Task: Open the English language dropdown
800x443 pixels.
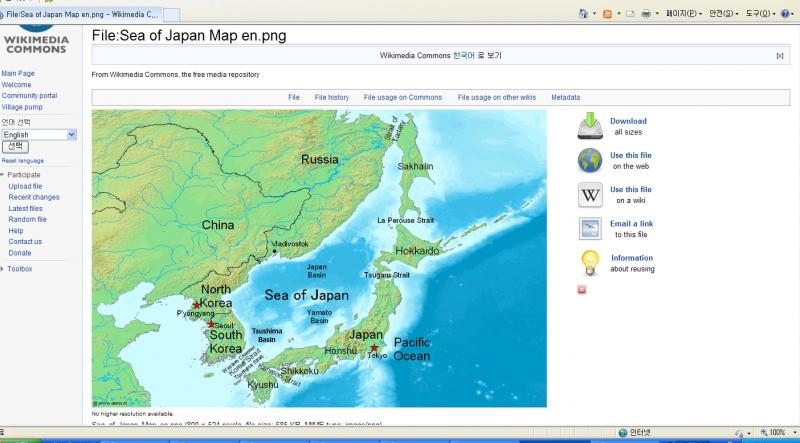Action: 39,134
